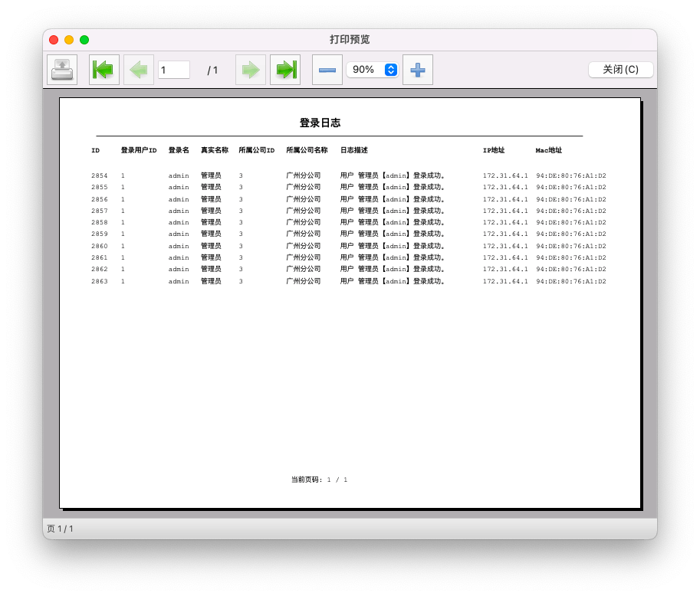Select ID cell 2854
Viewport: 700px width, 596px height.
100,175
